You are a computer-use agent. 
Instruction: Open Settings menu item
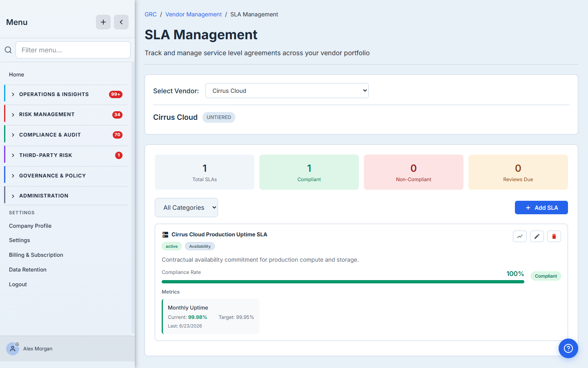pos(20,240)
